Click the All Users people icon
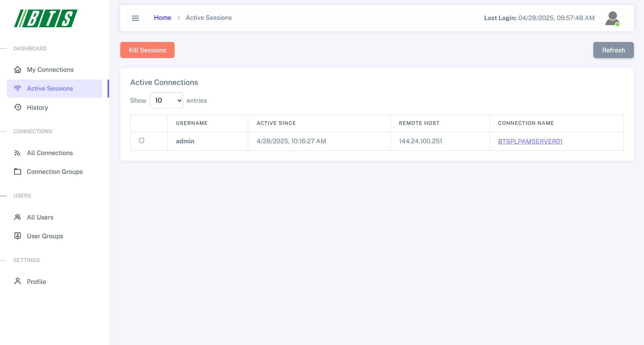The image size is (644, 345). [x=18, y=217]
